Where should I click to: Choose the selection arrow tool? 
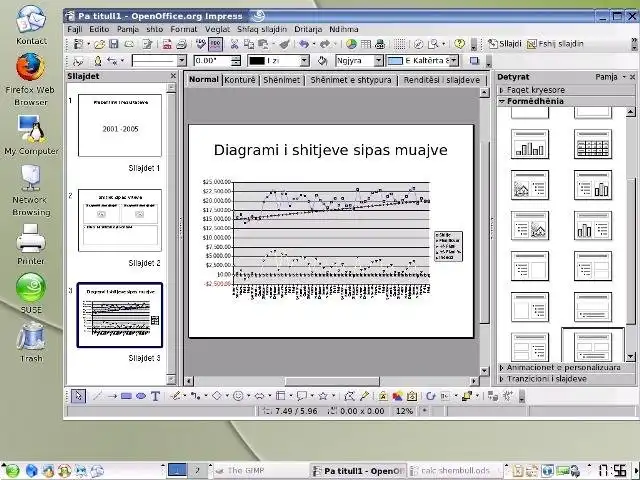pos(78,396)
